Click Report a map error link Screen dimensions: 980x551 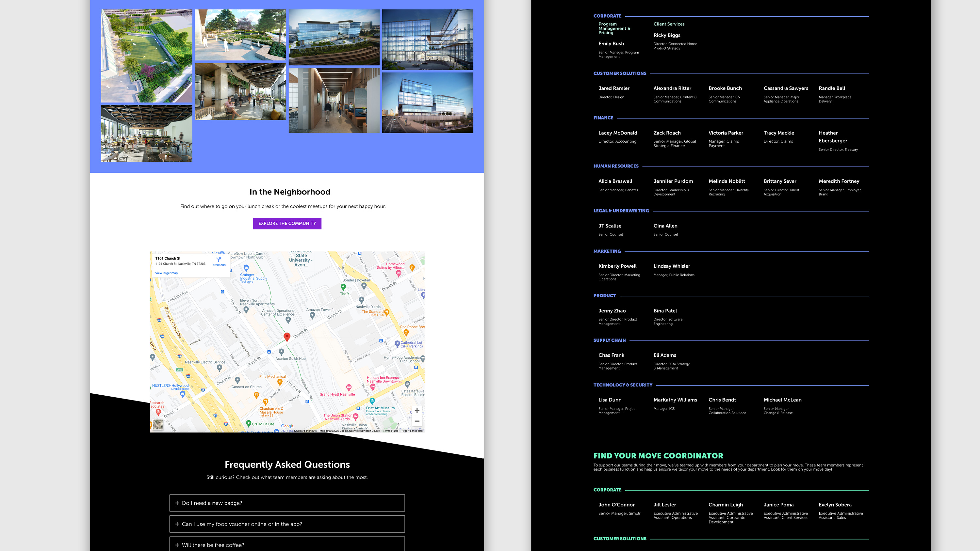412,431
